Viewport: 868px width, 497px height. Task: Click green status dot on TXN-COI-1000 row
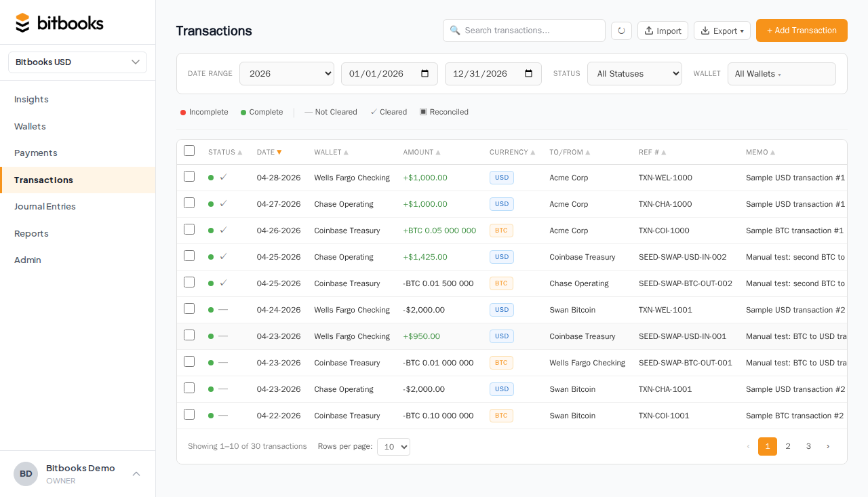click(x=211, y=231)
